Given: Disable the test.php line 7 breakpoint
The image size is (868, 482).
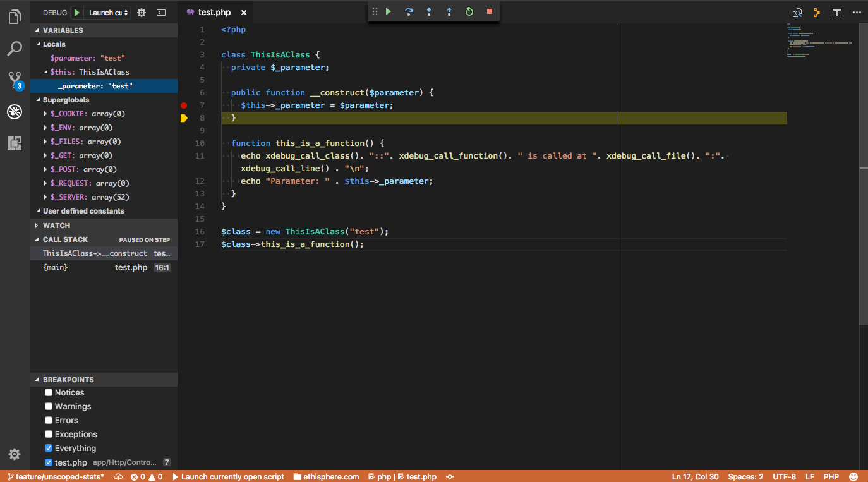Looking at the screenshot, I should tap(49, 462).
